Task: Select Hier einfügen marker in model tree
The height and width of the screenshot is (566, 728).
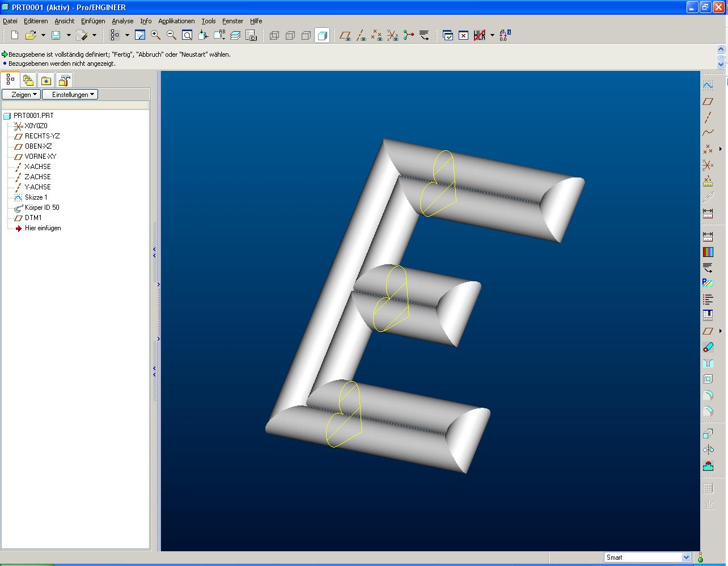Action: (x=43, y=228)
